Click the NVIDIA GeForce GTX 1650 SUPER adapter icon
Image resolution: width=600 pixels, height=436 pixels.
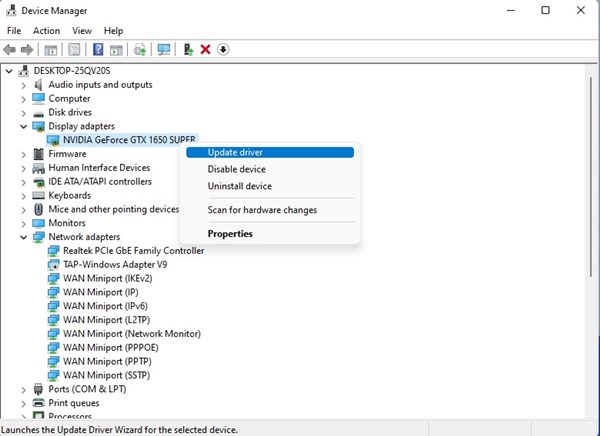tap(53, 140)
